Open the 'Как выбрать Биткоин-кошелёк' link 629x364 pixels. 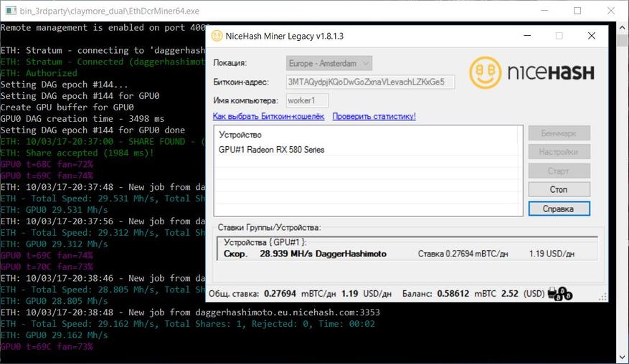pyautogui.click(x=268, y=116)
